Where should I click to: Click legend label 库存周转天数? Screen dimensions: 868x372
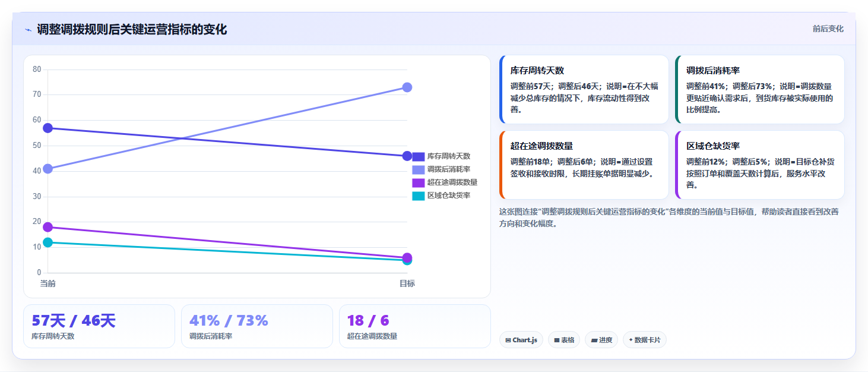pyautogui.click(x=449, y=156)
